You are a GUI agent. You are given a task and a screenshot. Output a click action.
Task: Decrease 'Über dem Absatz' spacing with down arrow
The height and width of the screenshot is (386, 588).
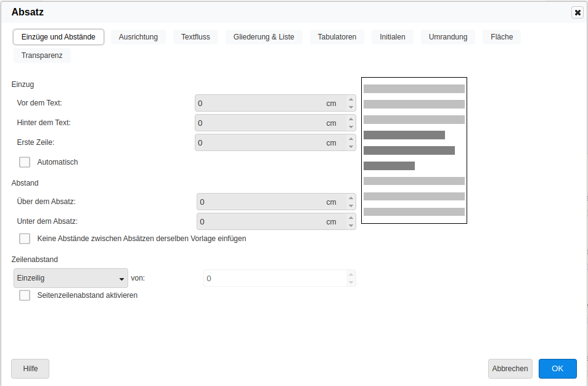click(x=351, y=206)
